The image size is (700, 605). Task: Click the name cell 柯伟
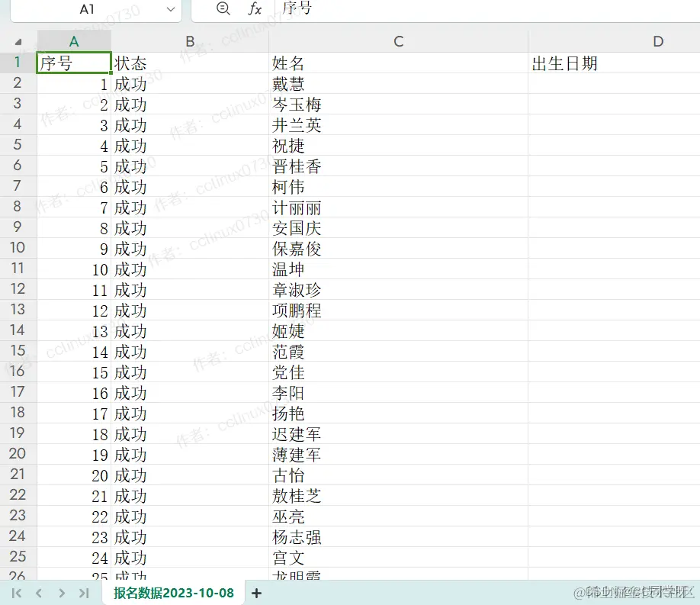point(398,186)
